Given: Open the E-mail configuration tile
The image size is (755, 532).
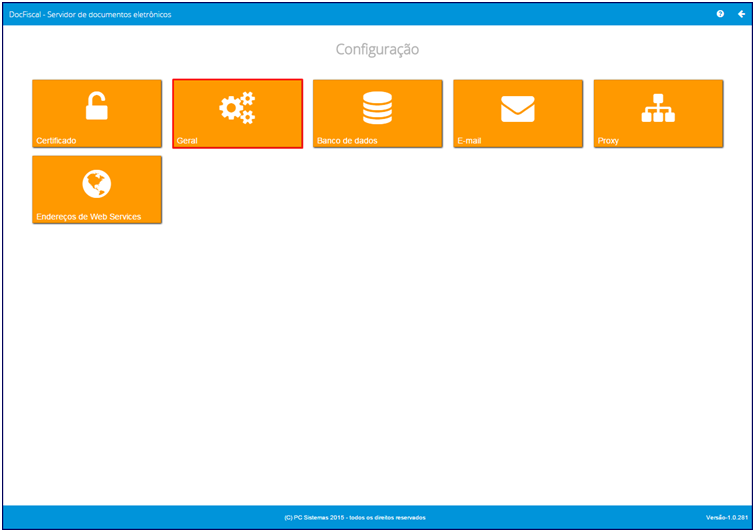Looking at the screenshot, I should pyautogui.click(x=518, y=114).
